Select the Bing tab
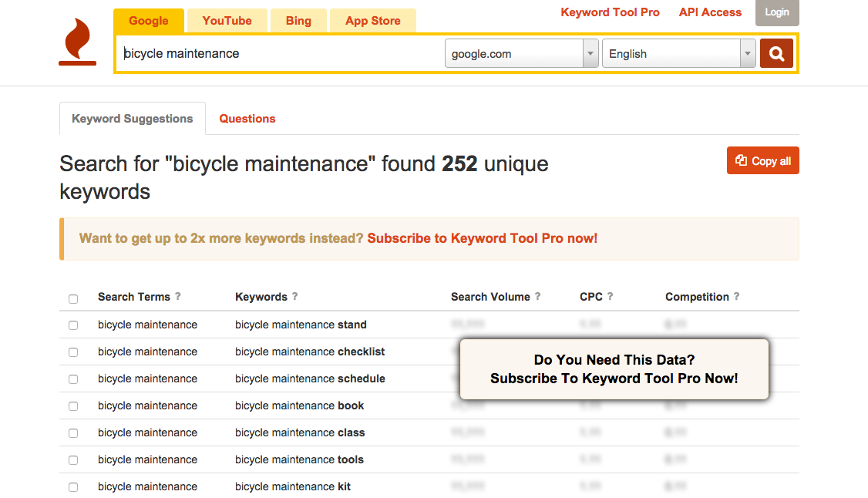Image resolution: width=868 pixels, height=498 pixels. (x=298, y=21)
